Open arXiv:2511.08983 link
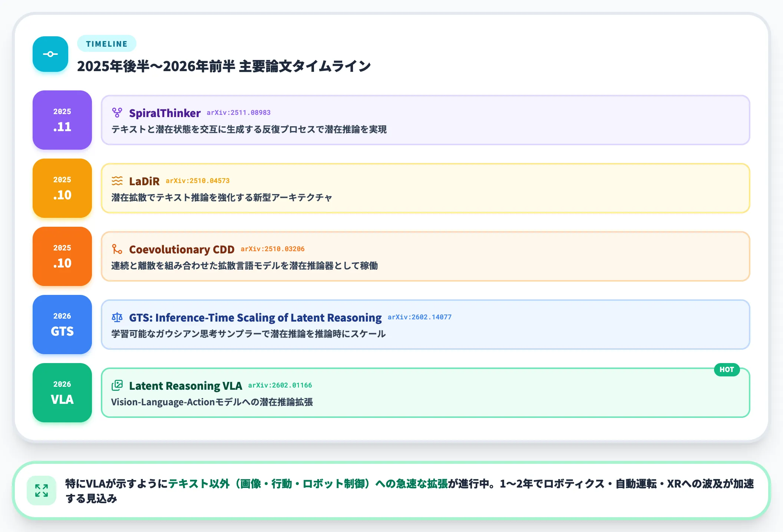This screenshot has width=783, height=532. 239,113
